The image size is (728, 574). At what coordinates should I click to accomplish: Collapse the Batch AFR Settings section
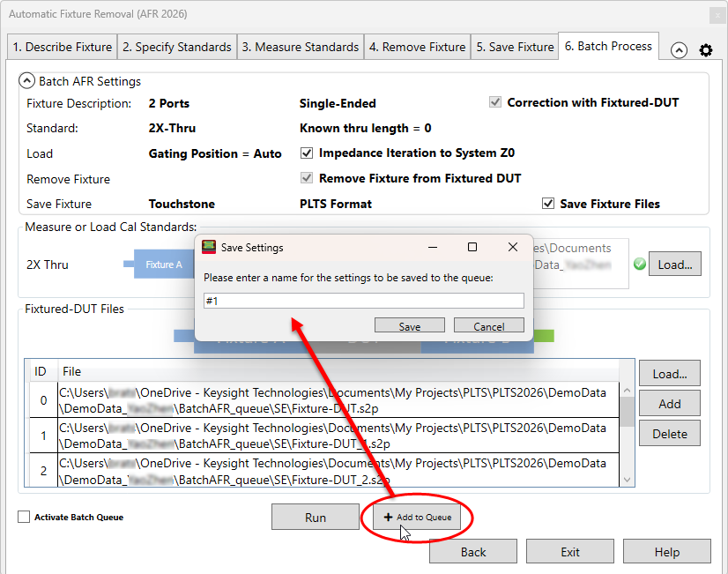(26, 81)
